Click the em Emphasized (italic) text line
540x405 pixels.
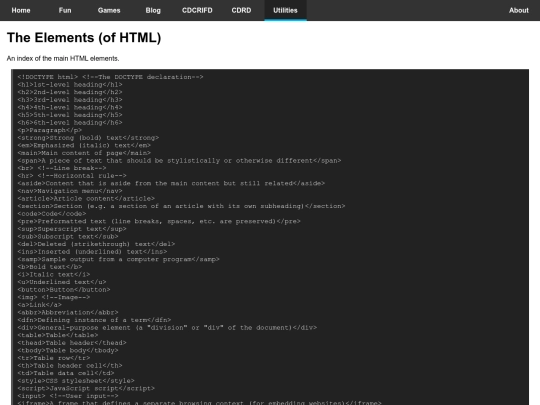[x=84, y=145]
